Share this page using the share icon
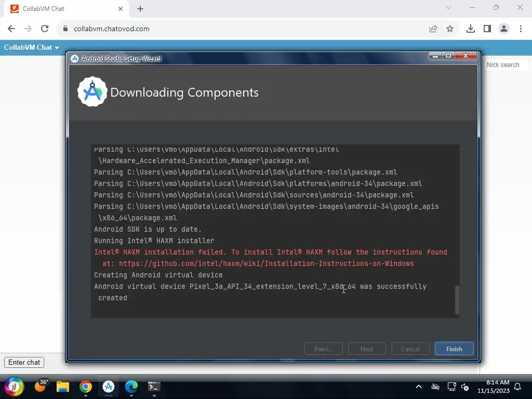Image resolution: width=532 pixels, height=399 pixels. 433,29
